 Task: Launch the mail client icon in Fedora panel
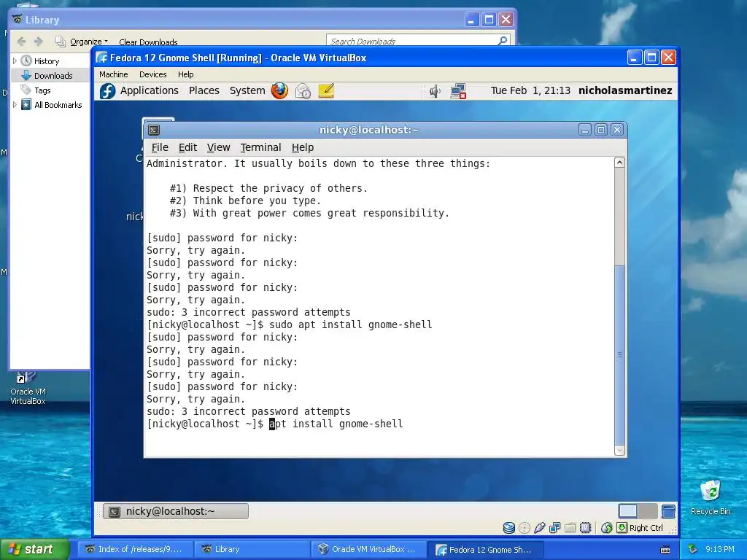303,90
